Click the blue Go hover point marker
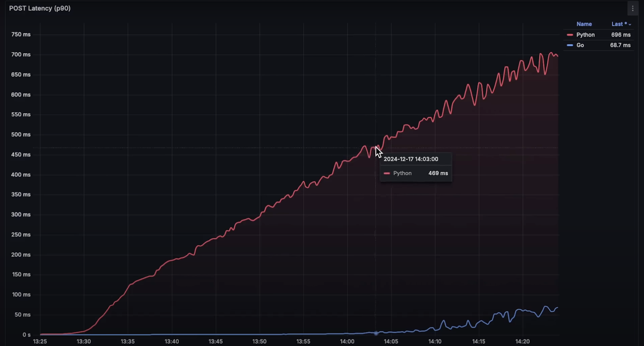The height and width of the screenshot is (346, 644). [376, 333]
